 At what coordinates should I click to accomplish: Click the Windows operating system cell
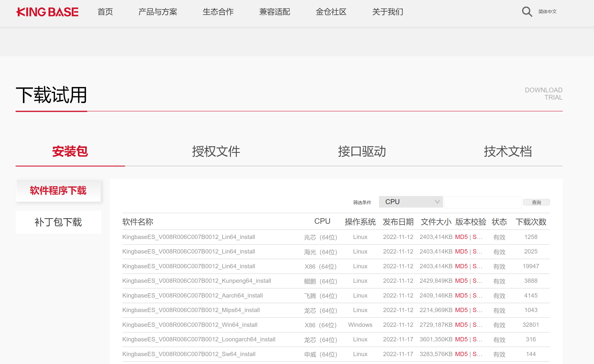click(360, 325)
